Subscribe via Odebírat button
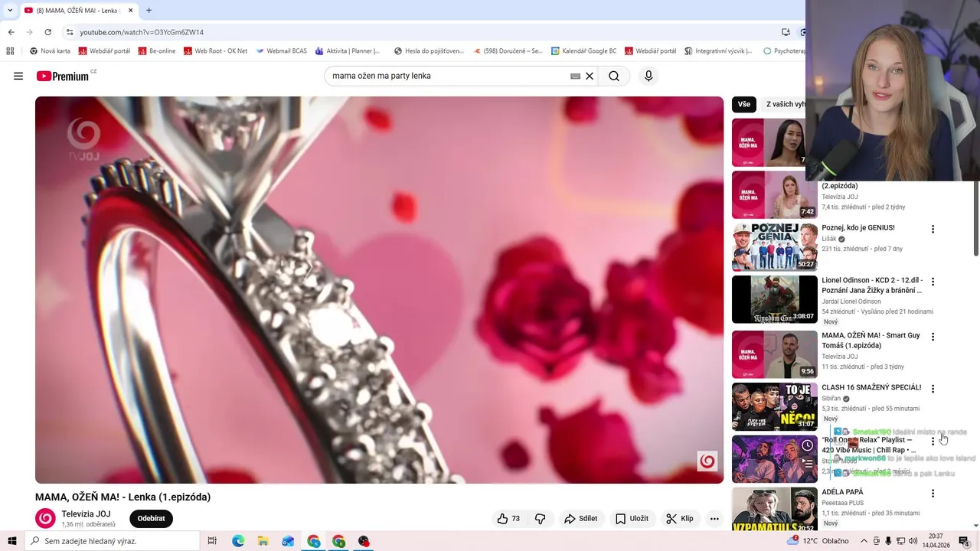The height and width of the screenshot is (551, 980). point(151,518)
